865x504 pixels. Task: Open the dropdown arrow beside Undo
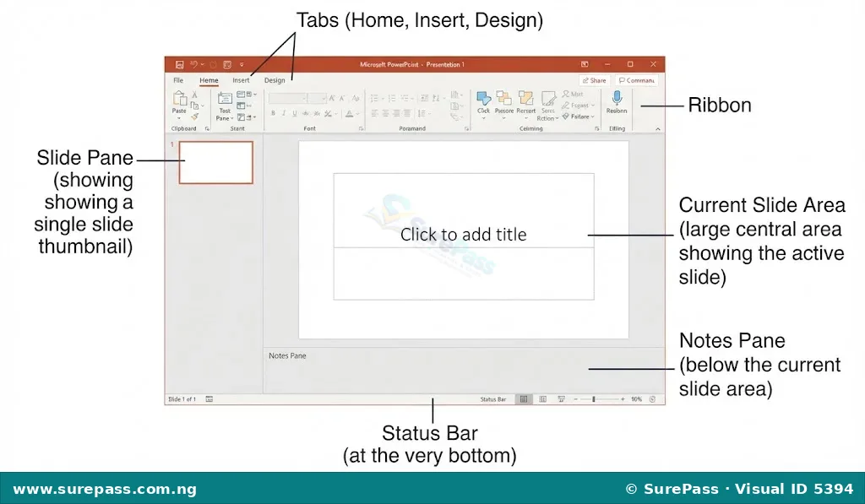click(203, 64)
